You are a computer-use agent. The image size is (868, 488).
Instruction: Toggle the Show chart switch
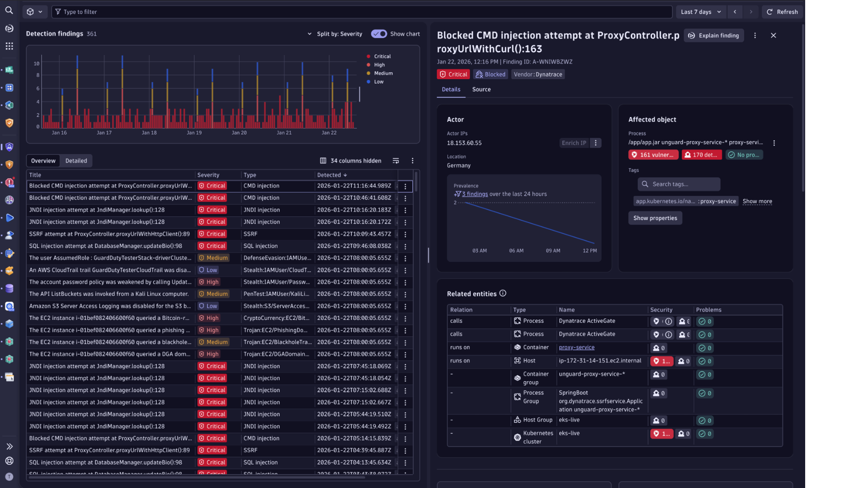(379, 33)
